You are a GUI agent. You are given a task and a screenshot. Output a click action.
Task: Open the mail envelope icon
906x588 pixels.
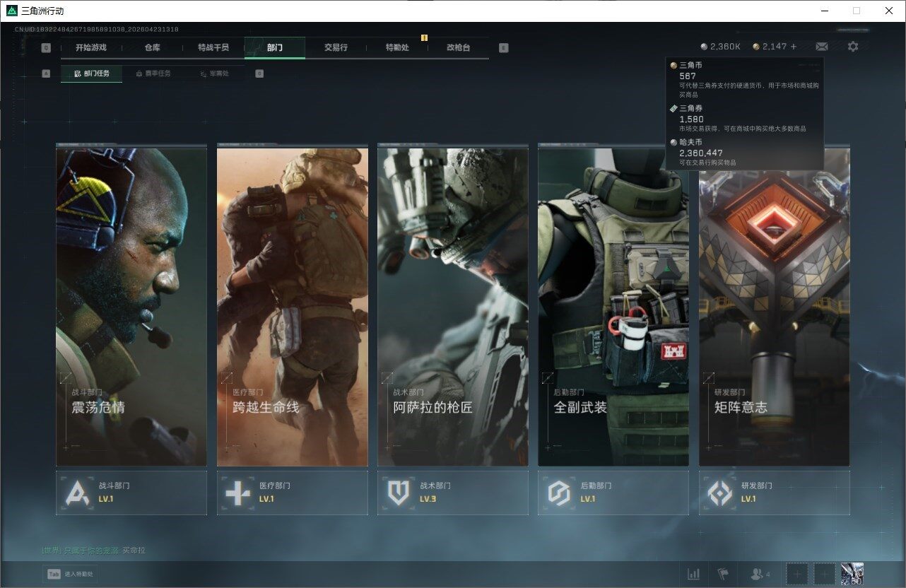click(821, 47)
